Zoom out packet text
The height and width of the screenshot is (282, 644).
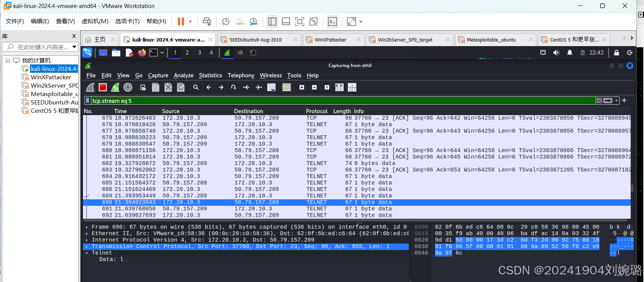(x=314, y=87)
